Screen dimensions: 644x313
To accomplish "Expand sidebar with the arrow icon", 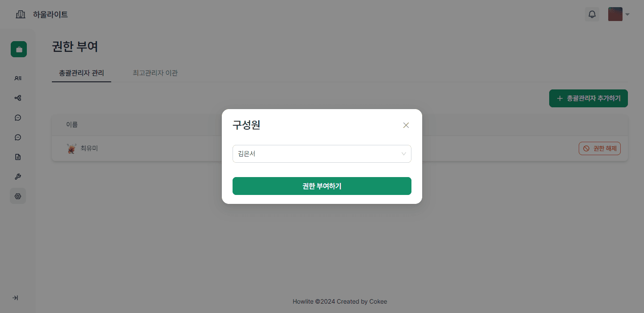I will coord(15,298).
